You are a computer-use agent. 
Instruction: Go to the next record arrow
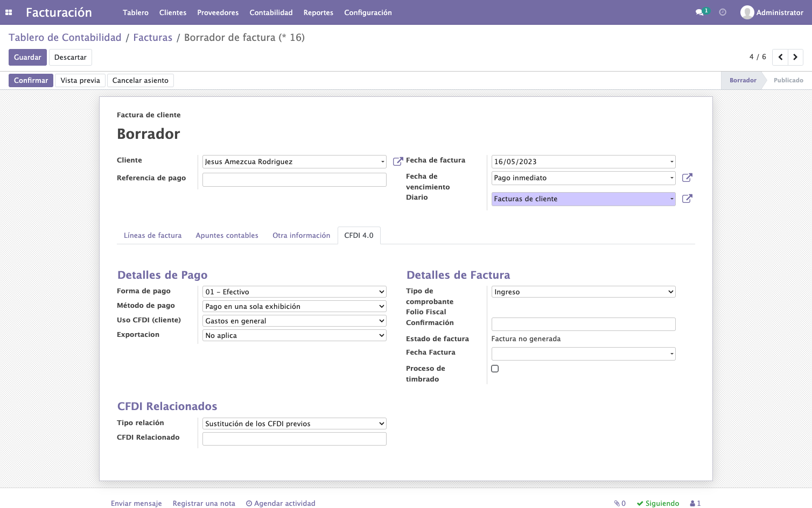[x=795, y=57]
